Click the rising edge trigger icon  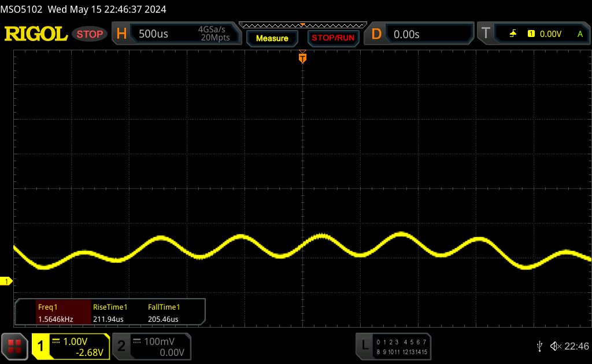click(513, 34)
